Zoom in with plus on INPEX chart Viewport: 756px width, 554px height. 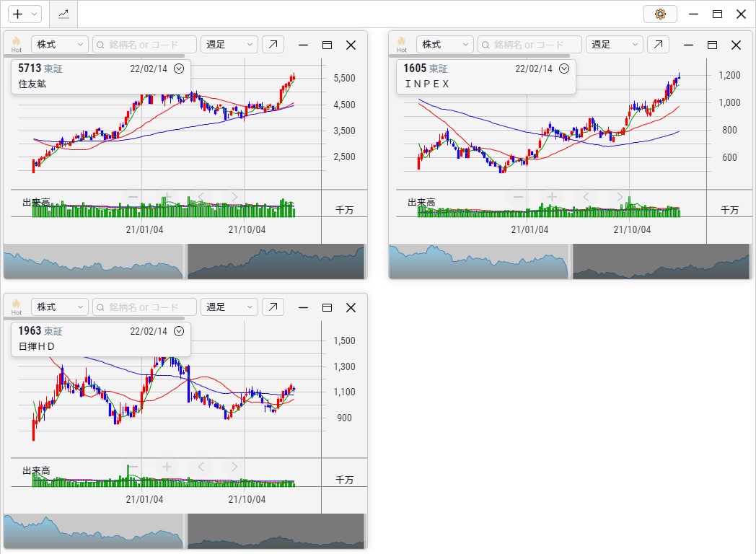(552, 196)
